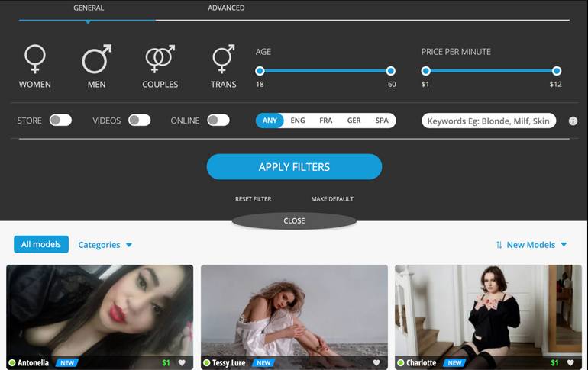Open the Categories dropdown
The height and width of the screenshot is (370, 588).
coord(105,245)
